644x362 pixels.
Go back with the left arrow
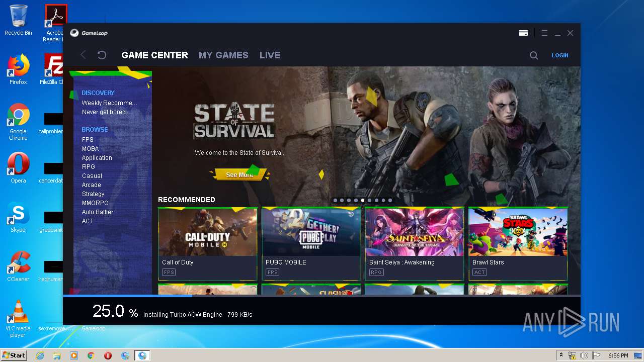(84, 55)
